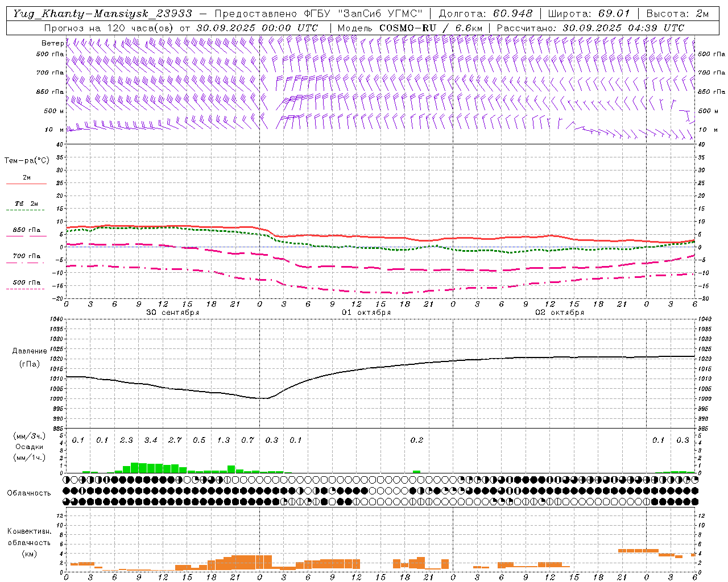Select the Тем-ра(°C) temperature panel label

point(27,161)
